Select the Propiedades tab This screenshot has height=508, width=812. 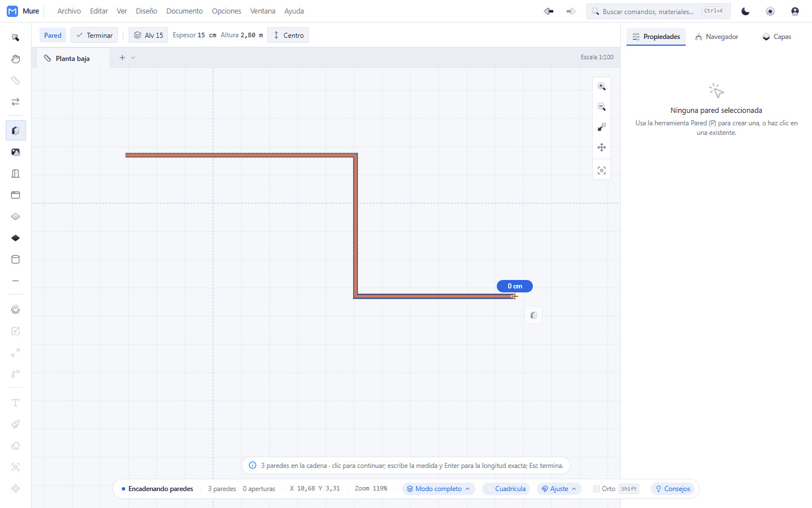(x=656, y=37)
